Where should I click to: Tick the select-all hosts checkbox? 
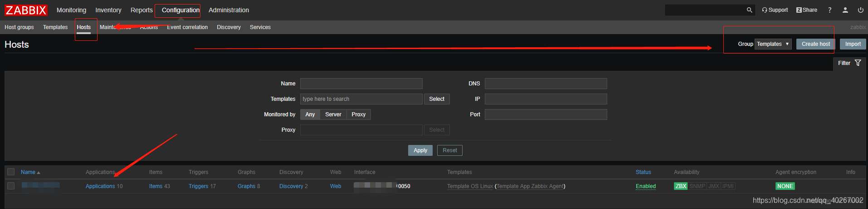11,172
